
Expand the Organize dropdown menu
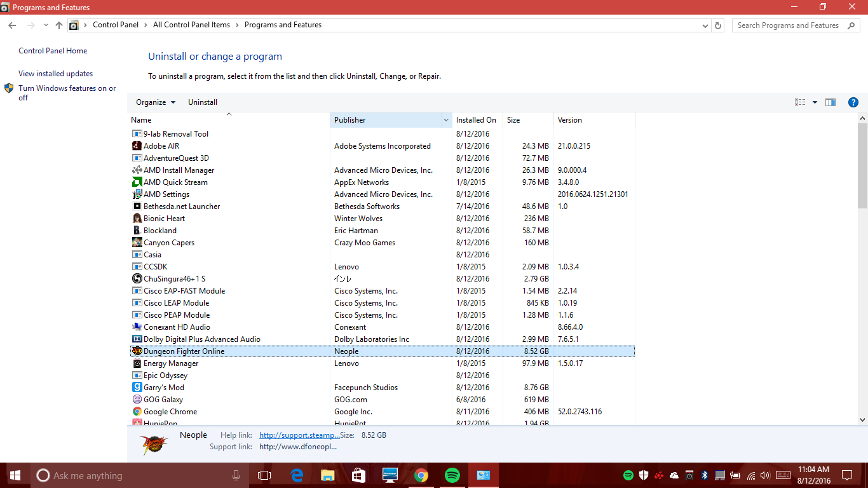pos(155,102)
